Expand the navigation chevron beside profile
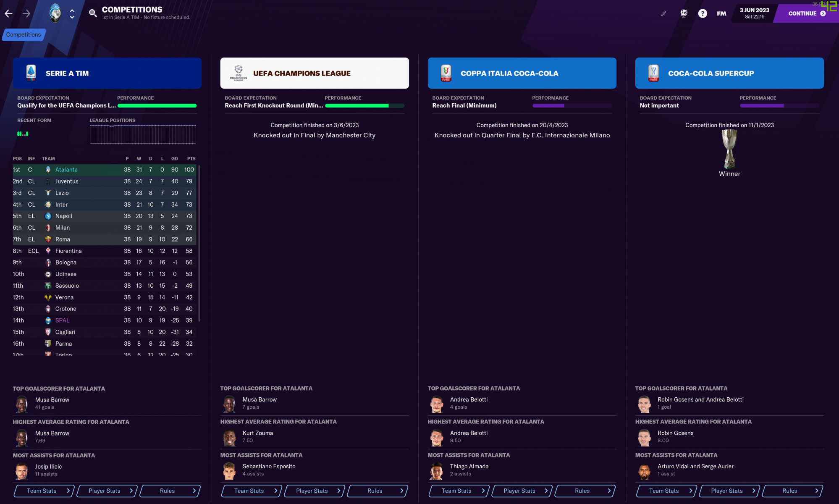839x504 pixels. [71, 13]
